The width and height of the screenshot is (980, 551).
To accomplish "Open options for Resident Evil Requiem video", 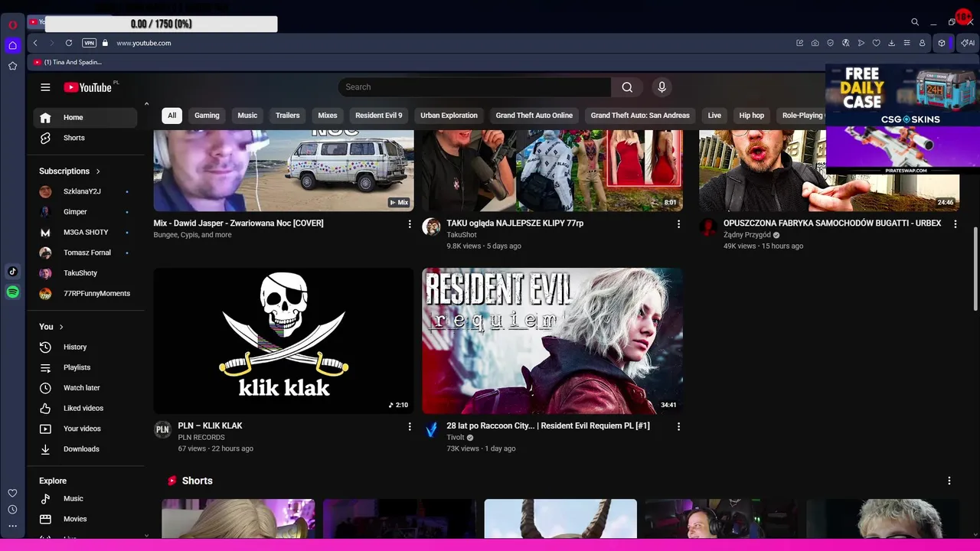I will [678, 426].
